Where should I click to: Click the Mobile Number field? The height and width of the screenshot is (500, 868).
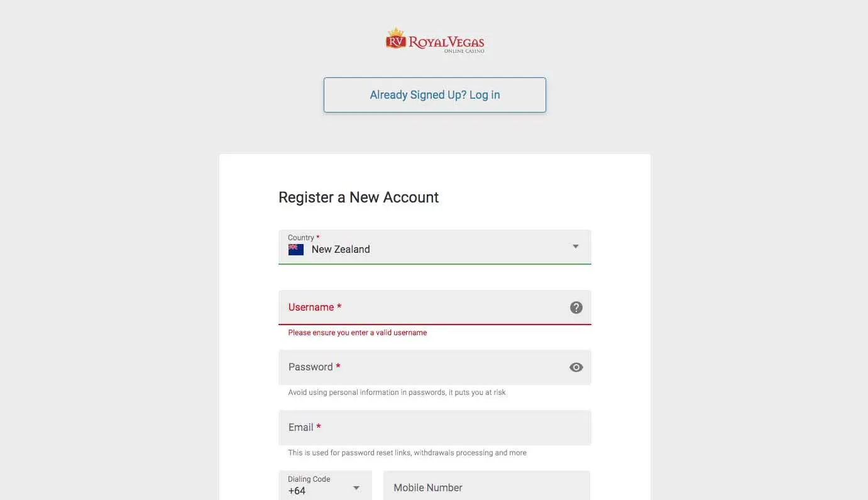[x=486, y=487]
